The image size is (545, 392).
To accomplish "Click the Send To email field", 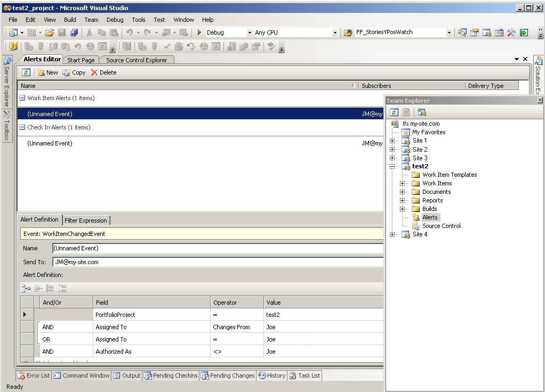I will [218, 262].
